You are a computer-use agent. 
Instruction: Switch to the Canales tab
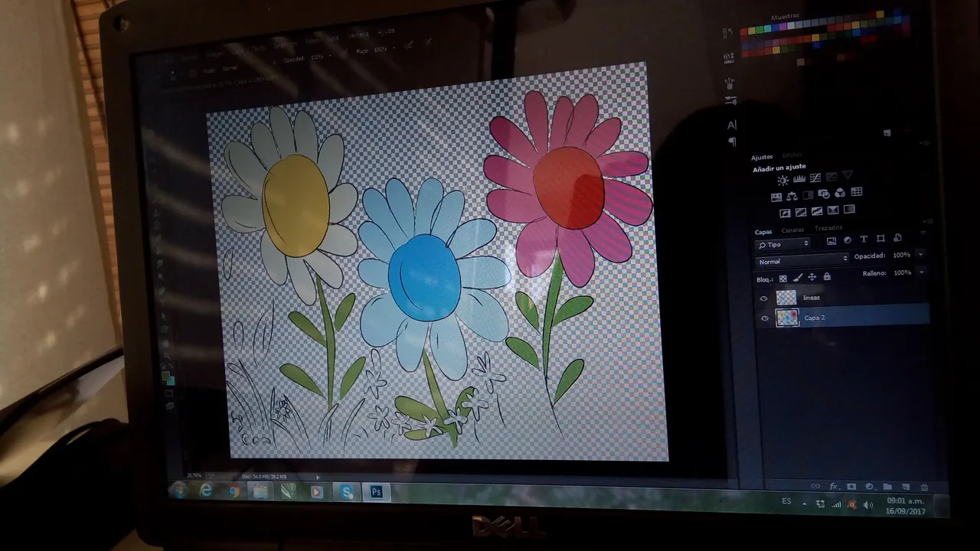click(792, 230)
